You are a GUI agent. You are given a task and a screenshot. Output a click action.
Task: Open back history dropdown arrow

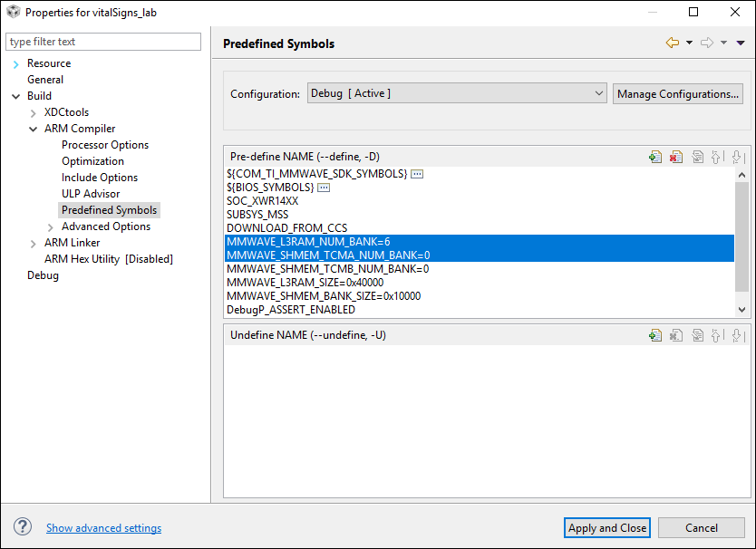pos(690,43)
